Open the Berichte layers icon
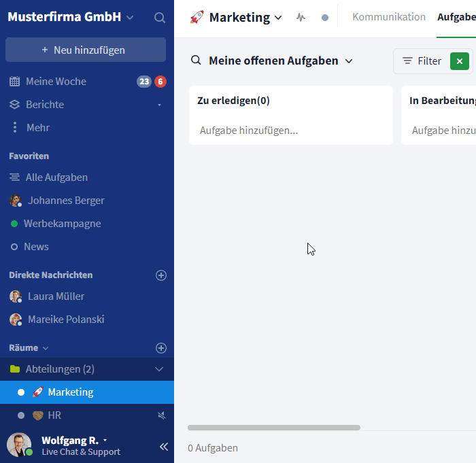The height and width of the screenshot is (463, 476). (x=14, y=105)
